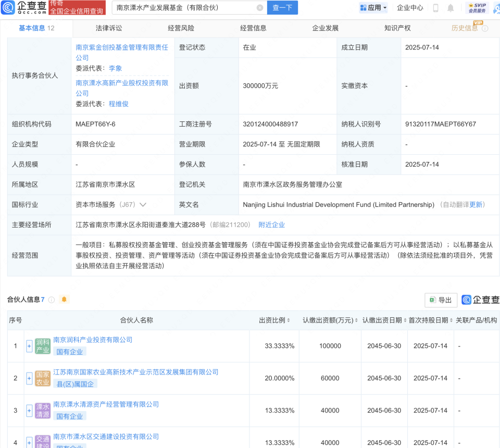Image resolution: width=500 pixels, height=448 pixels.
Task: Click 合伙人名称 column header
Action: [136, 320]
